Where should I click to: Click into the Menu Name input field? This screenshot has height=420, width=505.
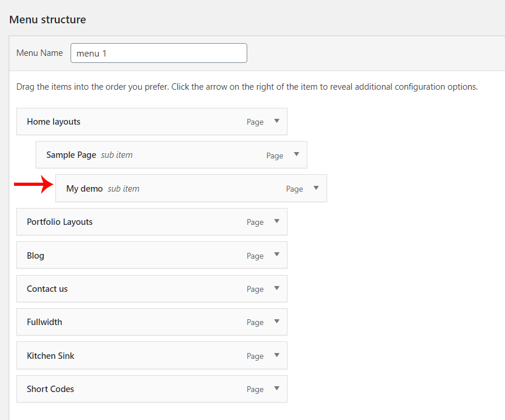click(x=159, y=53)
